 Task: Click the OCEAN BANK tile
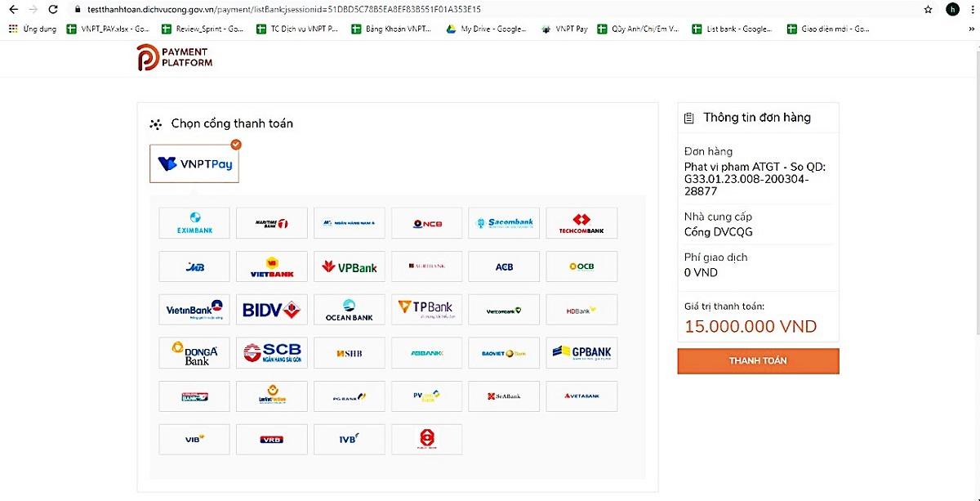[349, 309]
